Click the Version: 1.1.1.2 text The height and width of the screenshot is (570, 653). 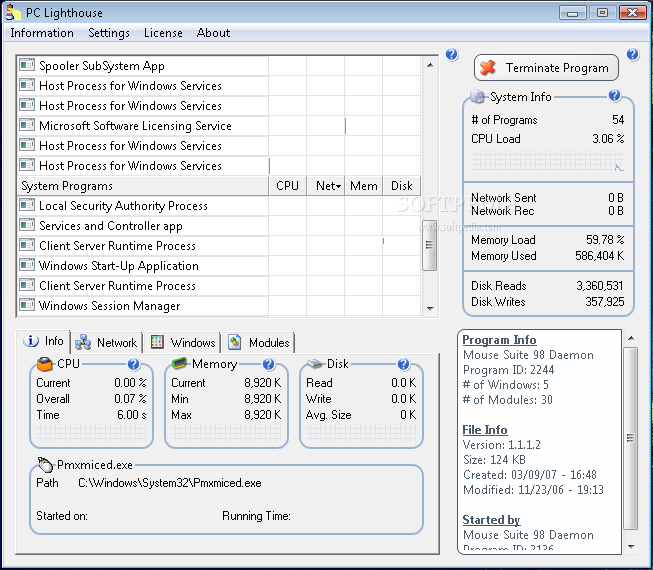[x=501, y=445]
